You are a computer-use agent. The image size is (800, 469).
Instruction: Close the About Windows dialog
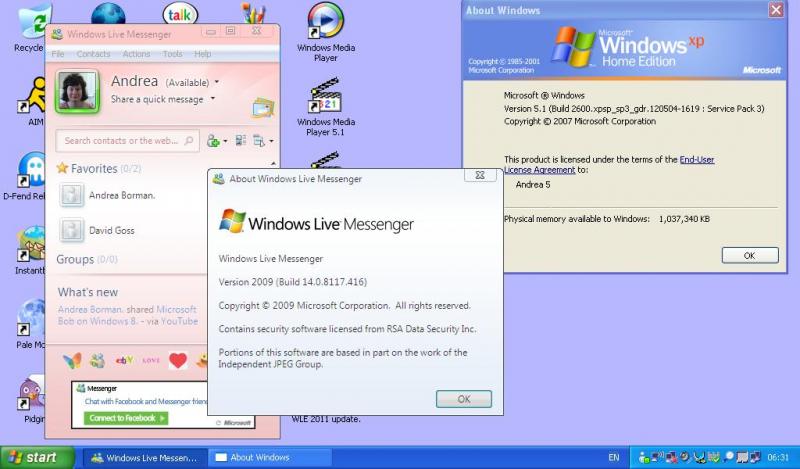click(x=776, y=10)
